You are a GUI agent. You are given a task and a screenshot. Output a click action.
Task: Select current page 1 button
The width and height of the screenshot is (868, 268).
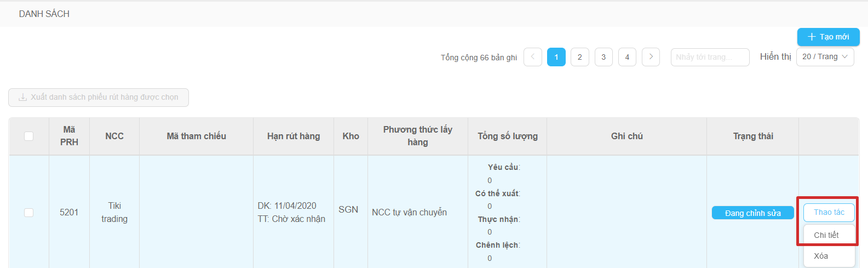556,57
